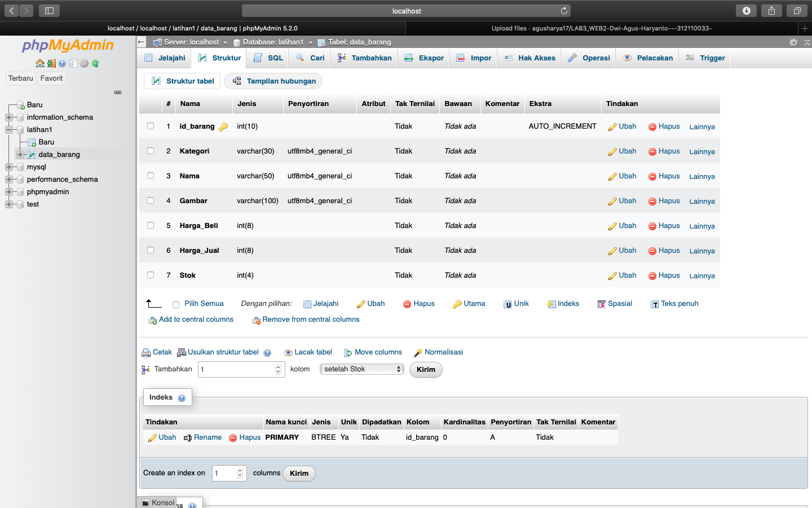Open the Ekspor tab
812x508 pixels.
click(x=423, y=58)
